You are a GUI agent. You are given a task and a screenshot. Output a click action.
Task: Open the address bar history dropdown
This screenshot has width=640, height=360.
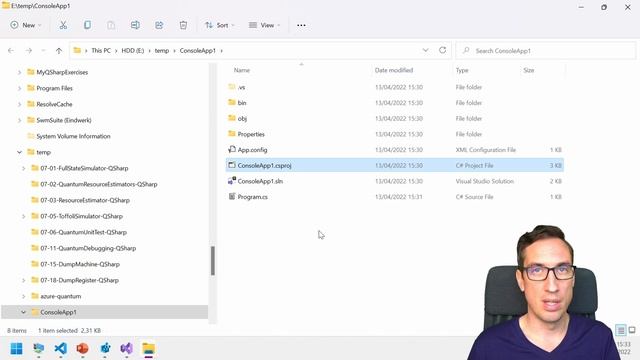pyautogui.click(x=426, y=50)
